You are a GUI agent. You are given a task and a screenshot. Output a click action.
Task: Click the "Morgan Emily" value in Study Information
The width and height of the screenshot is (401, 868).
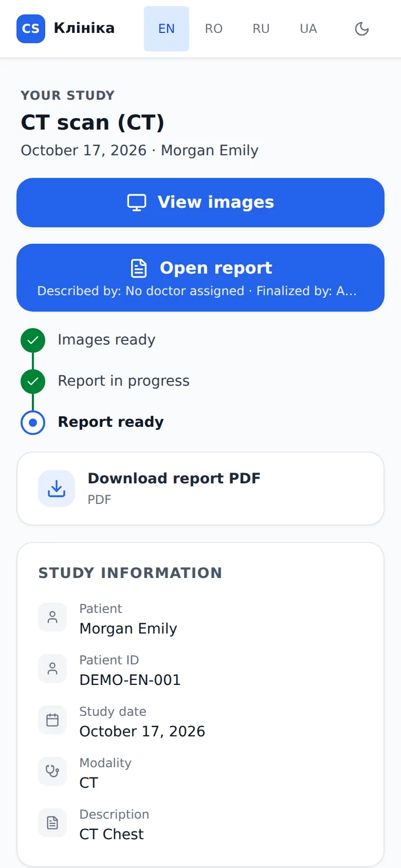click(128, 628)
